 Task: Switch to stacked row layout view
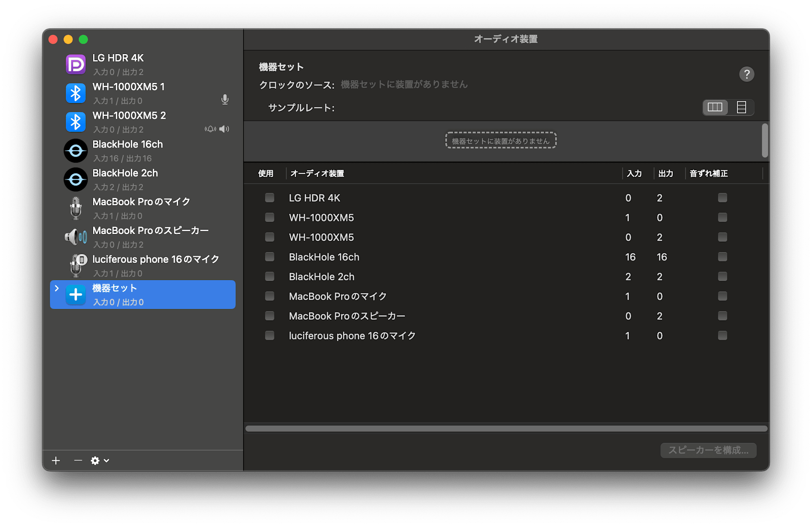[741, 108]
